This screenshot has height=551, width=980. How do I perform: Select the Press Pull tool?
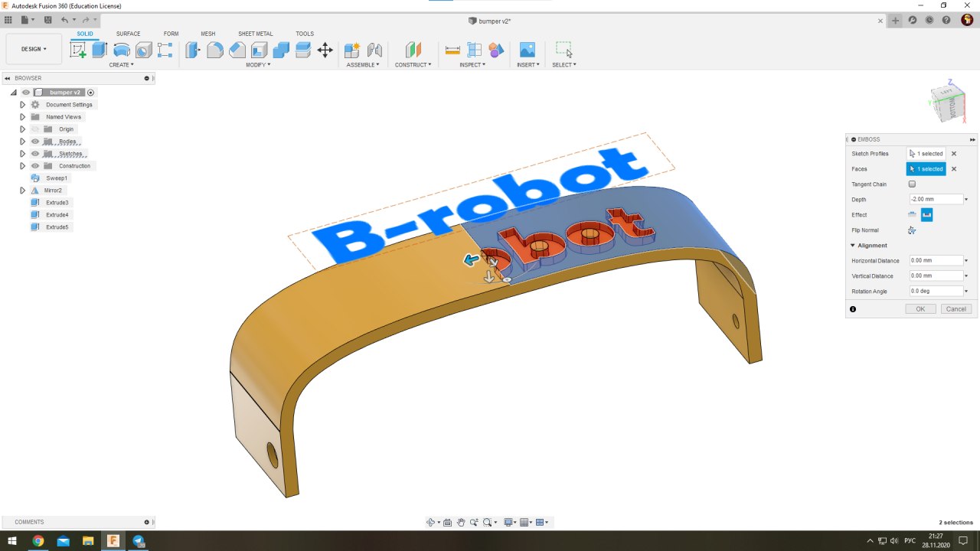coord(193,51)
